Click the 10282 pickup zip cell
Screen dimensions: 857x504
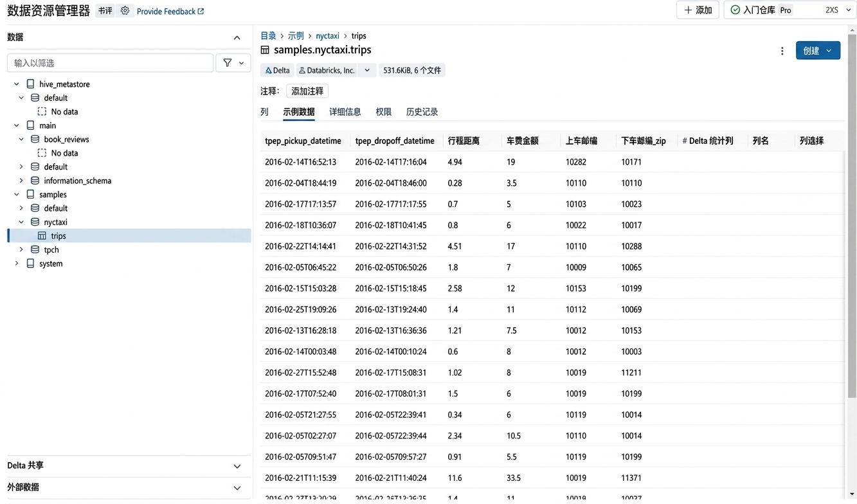(576, 162)
